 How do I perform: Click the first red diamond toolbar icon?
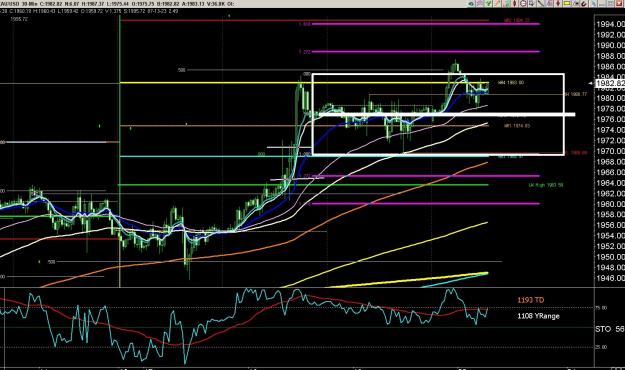click(515, 4)
